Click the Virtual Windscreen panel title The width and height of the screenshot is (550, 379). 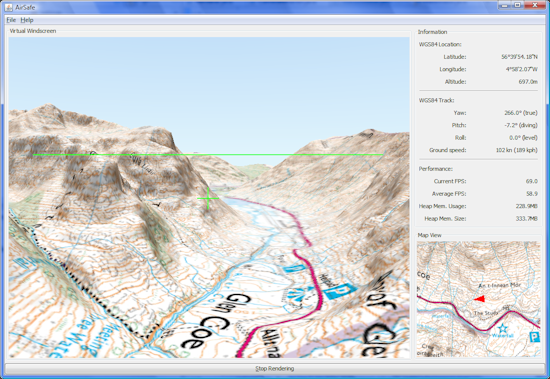(33, 31)
